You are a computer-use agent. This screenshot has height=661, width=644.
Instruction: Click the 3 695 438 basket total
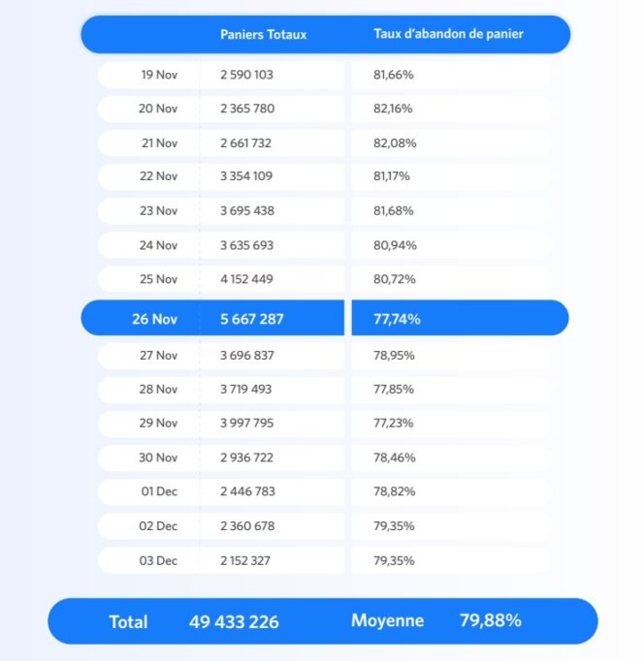(247, 210)
